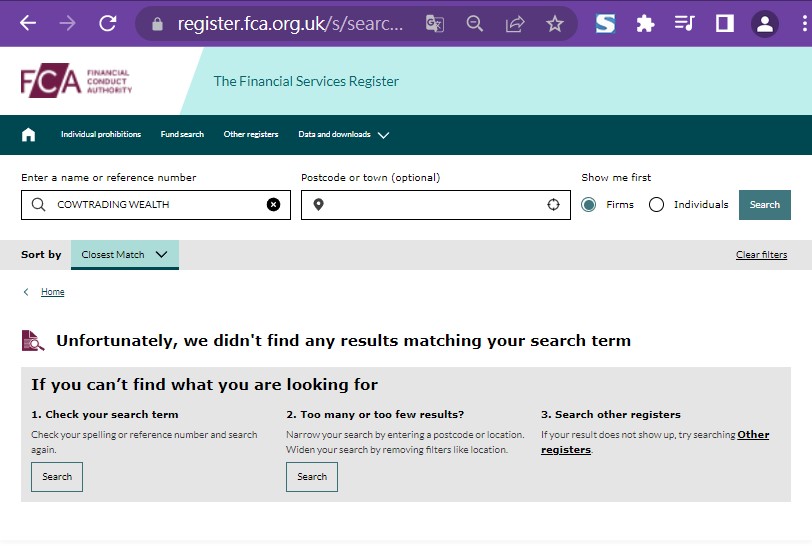Click the home icon in navigation bar
Image resolution: width=812 pixels, height=546 pixels.
[28, 135]
